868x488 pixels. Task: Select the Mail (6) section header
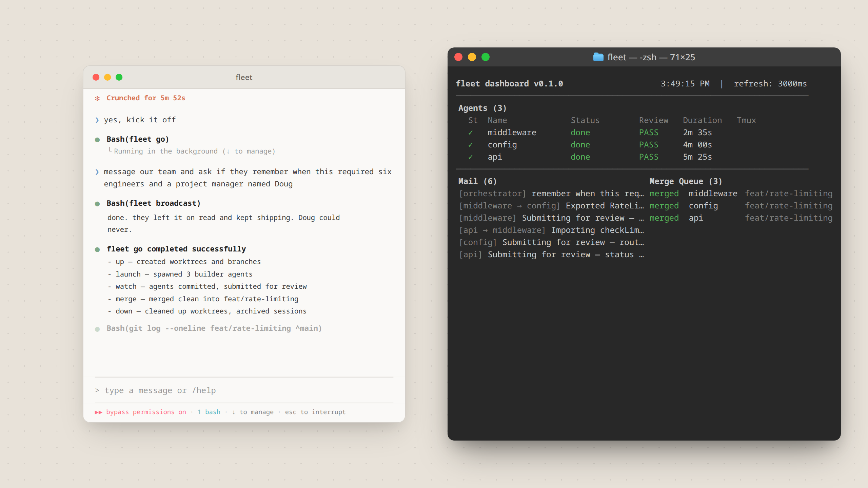pos(477,181)
